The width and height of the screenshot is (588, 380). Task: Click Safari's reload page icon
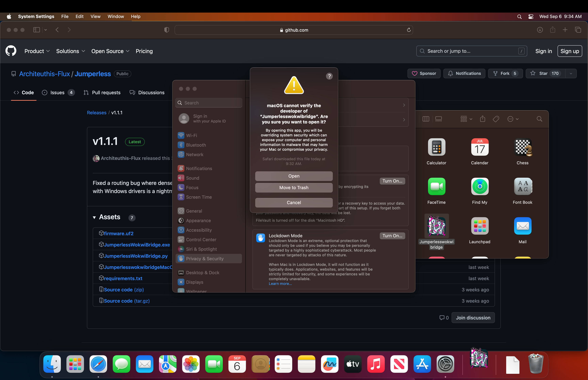pos(409,30)
